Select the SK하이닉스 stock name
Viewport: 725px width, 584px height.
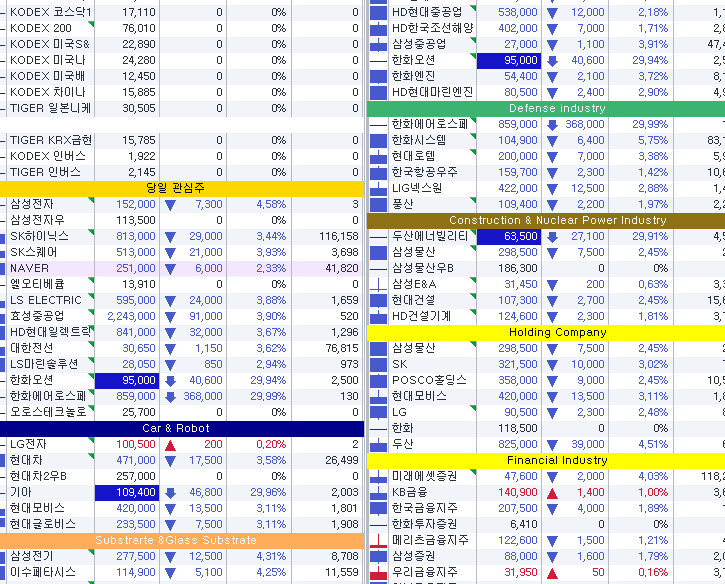[39, 236]
